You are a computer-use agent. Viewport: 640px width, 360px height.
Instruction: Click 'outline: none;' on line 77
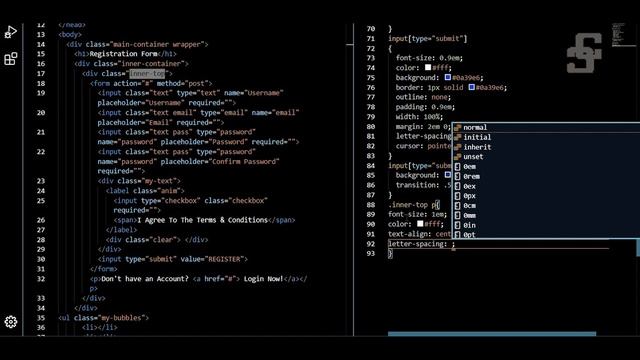tap(423, 97)
